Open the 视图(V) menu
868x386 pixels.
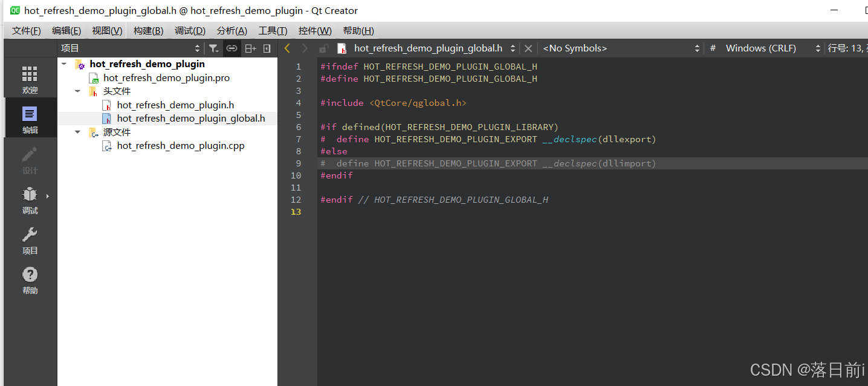tap(107, 31)
